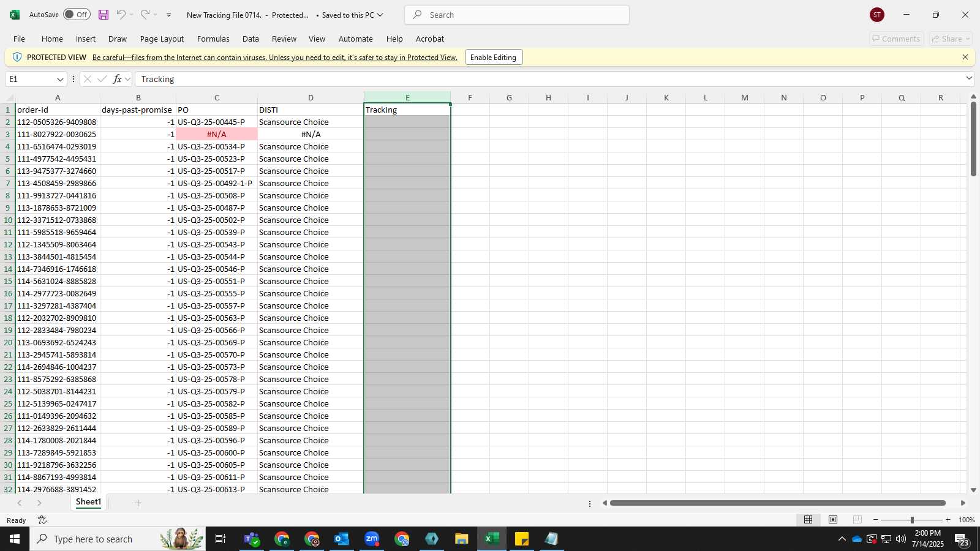
Task: Open Microsoft Teams from the taskbar
Action: coord(251,539)
